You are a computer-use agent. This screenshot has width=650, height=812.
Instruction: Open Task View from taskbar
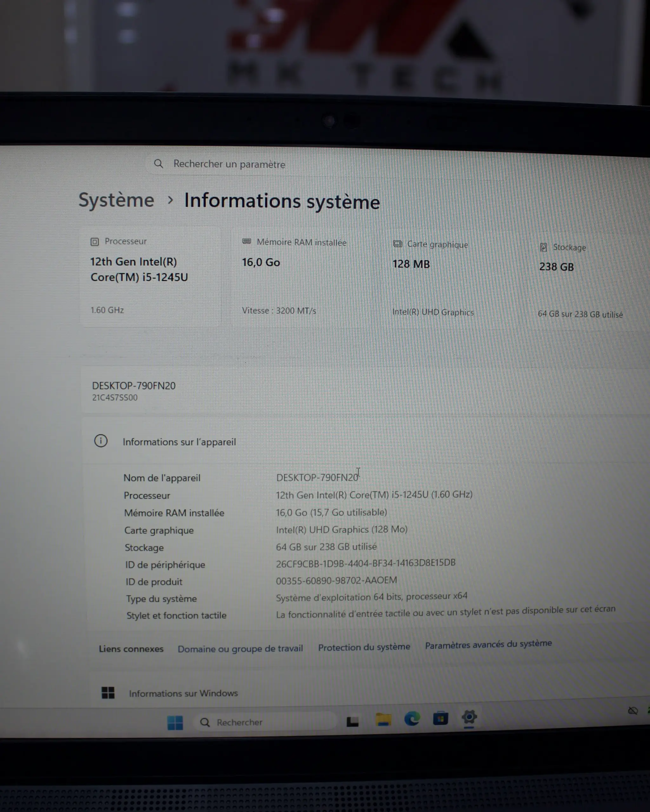point(353,721)
